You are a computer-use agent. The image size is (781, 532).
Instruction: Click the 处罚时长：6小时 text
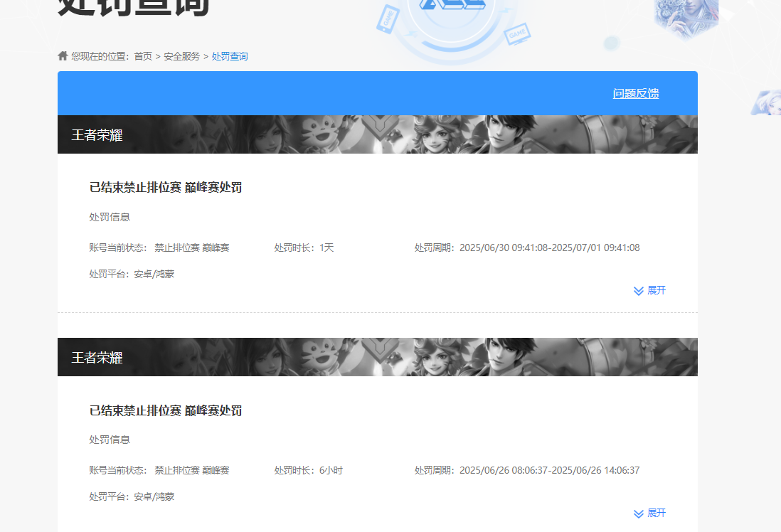[x=308, y=470]
